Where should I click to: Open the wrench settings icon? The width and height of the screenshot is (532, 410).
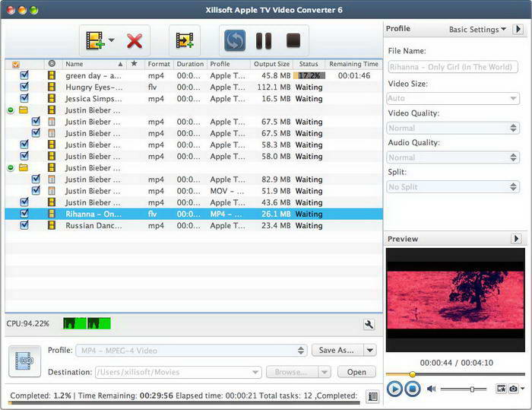coord(369,324)
